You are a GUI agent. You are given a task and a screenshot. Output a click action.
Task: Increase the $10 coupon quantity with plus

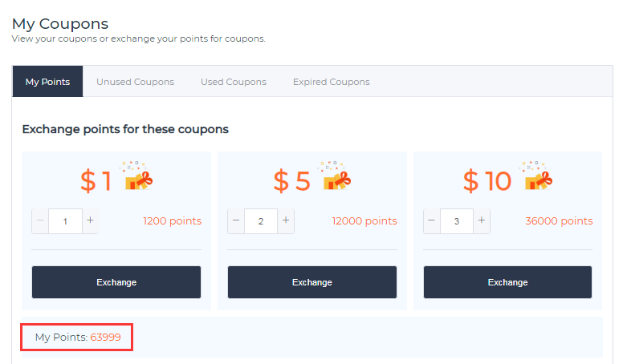482,220
